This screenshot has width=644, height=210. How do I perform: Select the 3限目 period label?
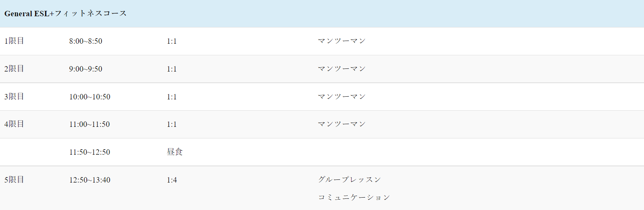coord(14,97)
